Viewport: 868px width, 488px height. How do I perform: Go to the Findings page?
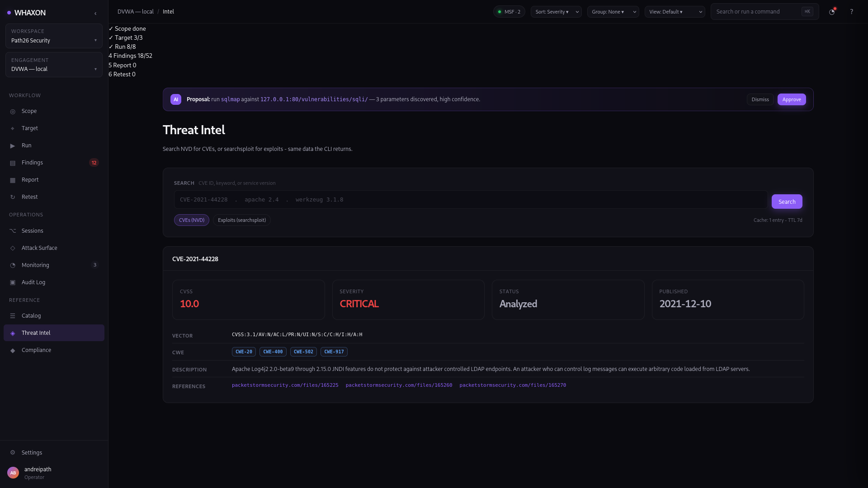tap(54, 163)
